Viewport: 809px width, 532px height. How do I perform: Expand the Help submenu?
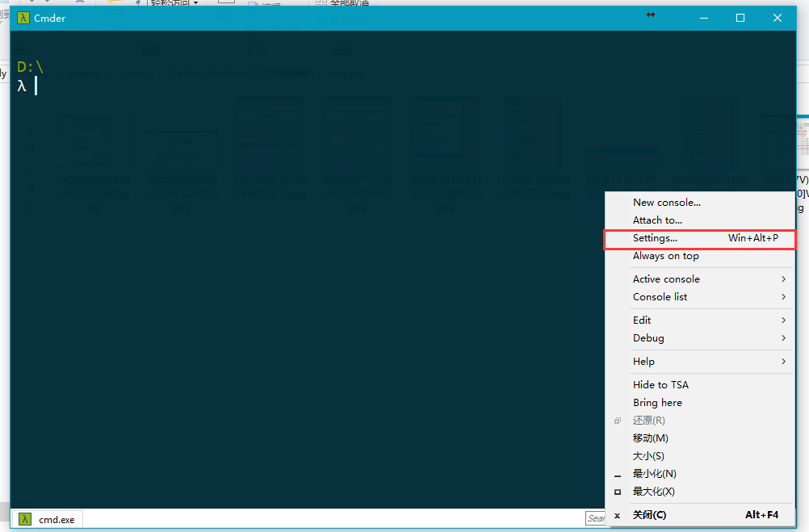700,361
